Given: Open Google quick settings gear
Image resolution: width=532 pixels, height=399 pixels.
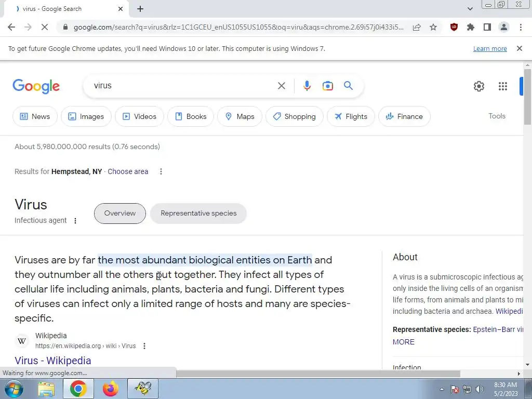Looking at the screenshot, I should pyautogui.click(x=478, y=86).
